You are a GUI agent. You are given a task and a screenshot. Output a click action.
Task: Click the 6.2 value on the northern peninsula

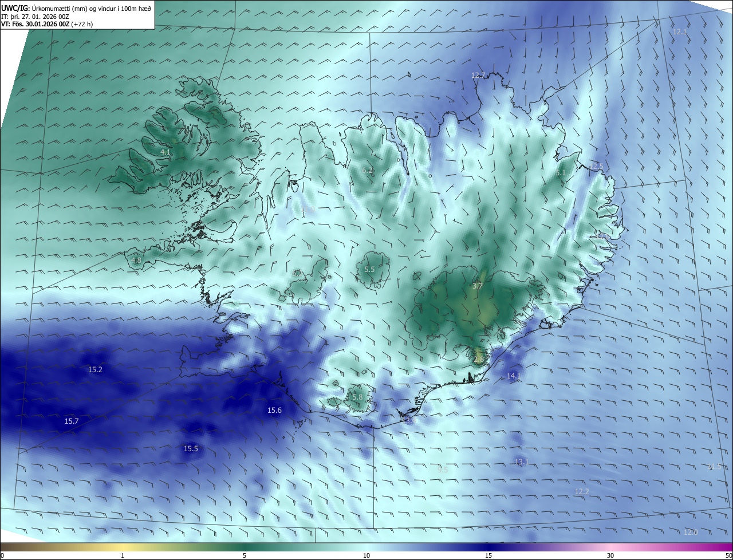367,170
